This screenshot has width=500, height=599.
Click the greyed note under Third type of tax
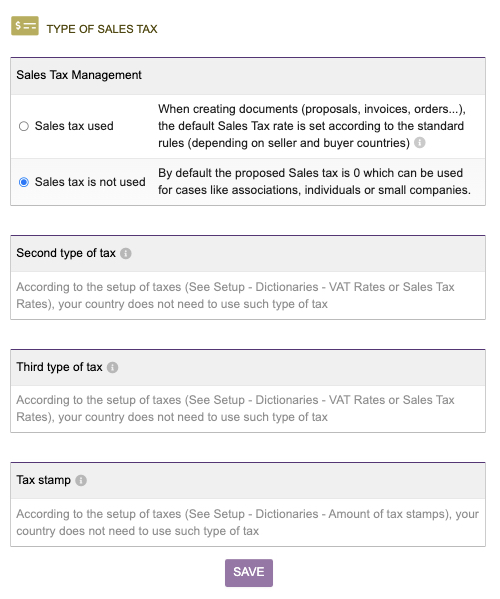[235, 409]
